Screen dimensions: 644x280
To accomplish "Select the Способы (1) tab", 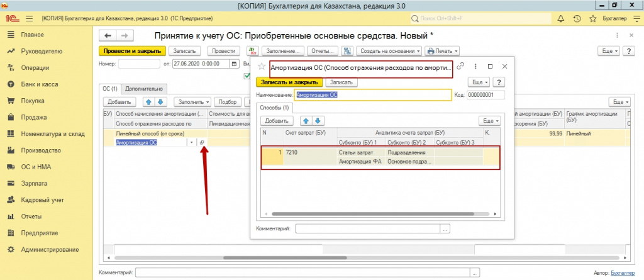I will click(275, 108).
